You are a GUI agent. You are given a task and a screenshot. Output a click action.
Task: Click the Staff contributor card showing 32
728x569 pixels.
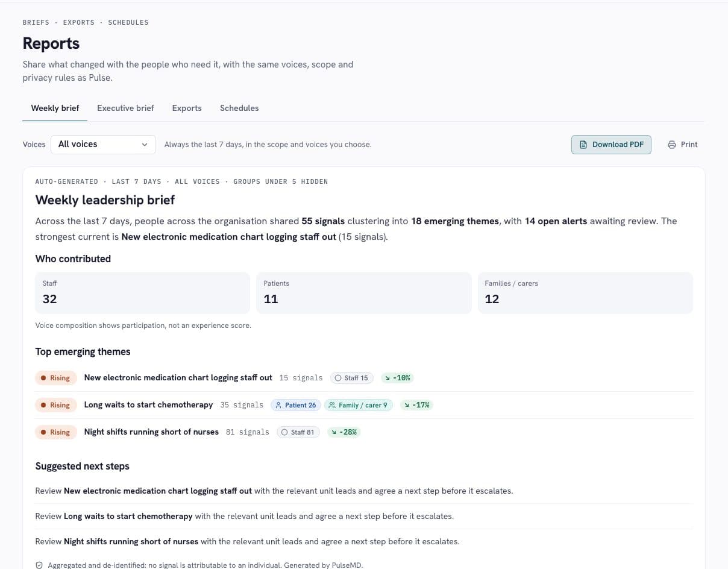coord(142,293)
